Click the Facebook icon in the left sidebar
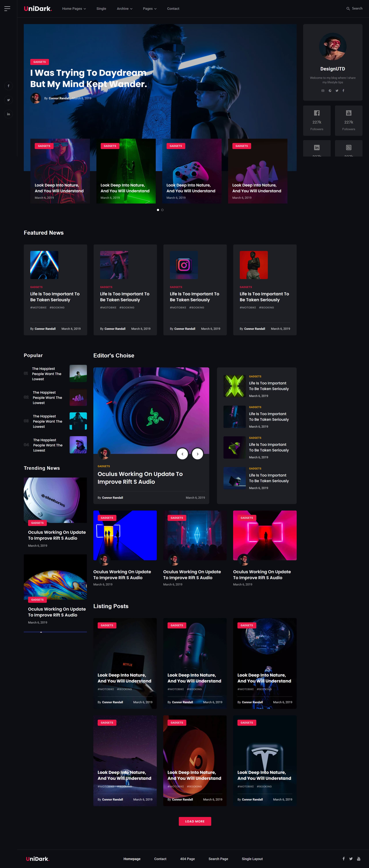 [8, 86]
